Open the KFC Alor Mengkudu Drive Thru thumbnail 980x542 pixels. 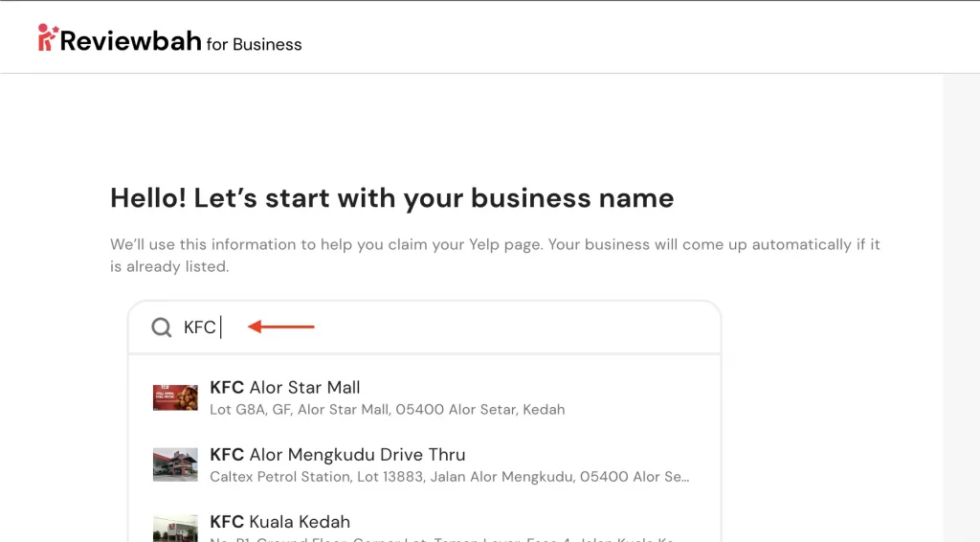[175, 464]
